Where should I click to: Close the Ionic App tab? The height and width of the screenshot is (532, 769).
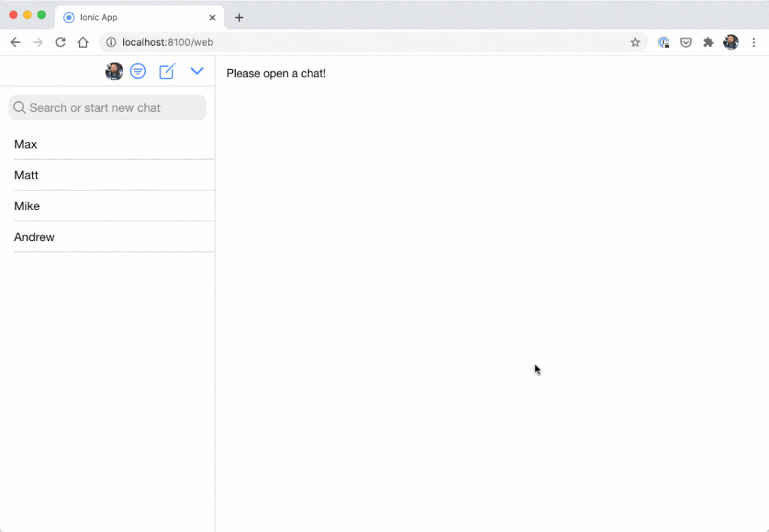tap(213, 18)
